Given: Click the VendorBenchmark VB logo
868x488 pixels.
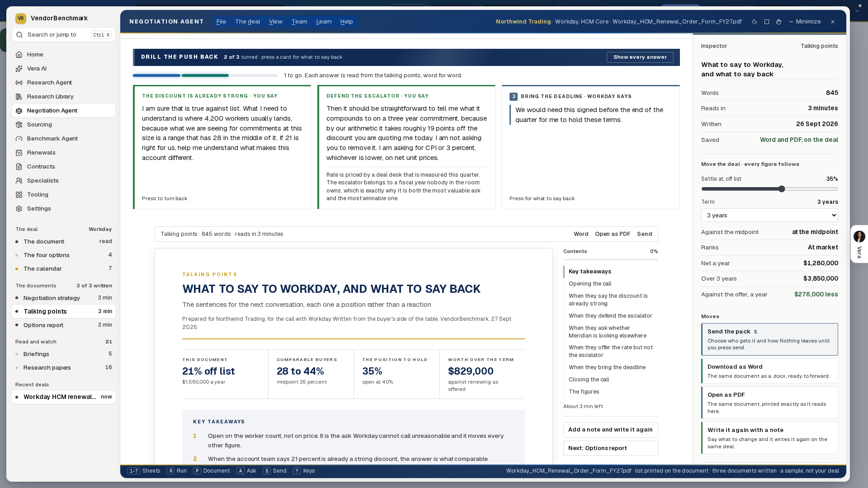Looking at the screenshot, I should pos(20,19).
